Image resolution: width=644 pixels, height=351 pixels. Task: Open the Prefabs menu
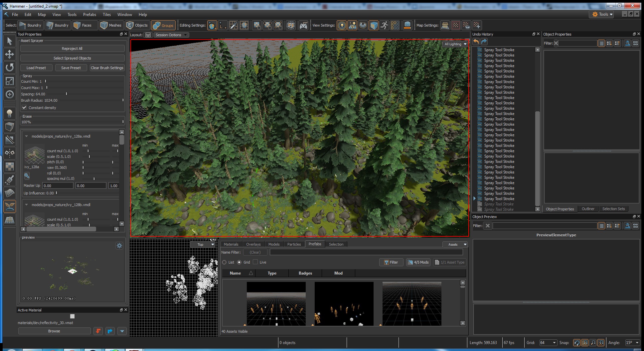89,15
